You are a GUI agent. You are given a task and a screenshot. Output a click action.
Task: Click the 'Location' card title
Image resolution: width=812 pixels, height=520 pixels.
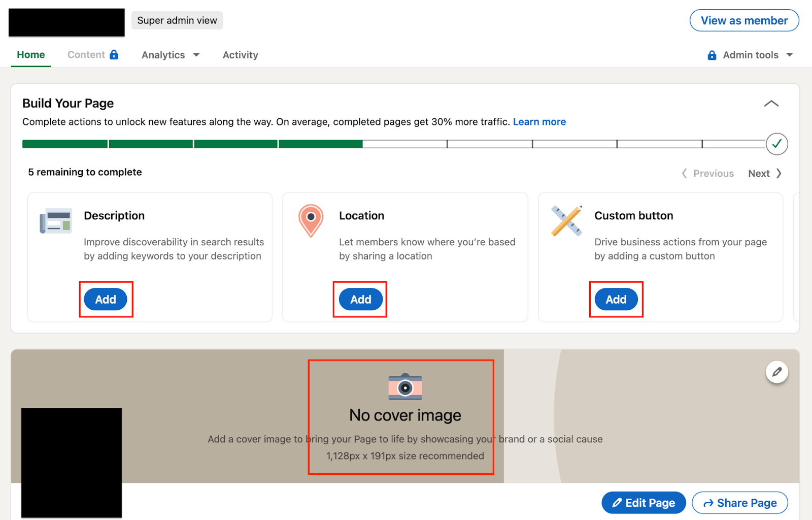(362, 216)
